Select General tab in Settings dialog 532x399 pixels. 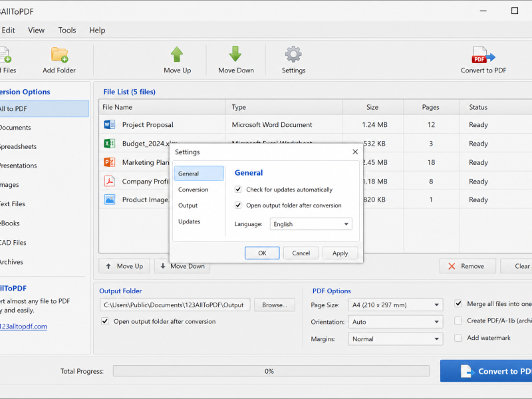199,174
